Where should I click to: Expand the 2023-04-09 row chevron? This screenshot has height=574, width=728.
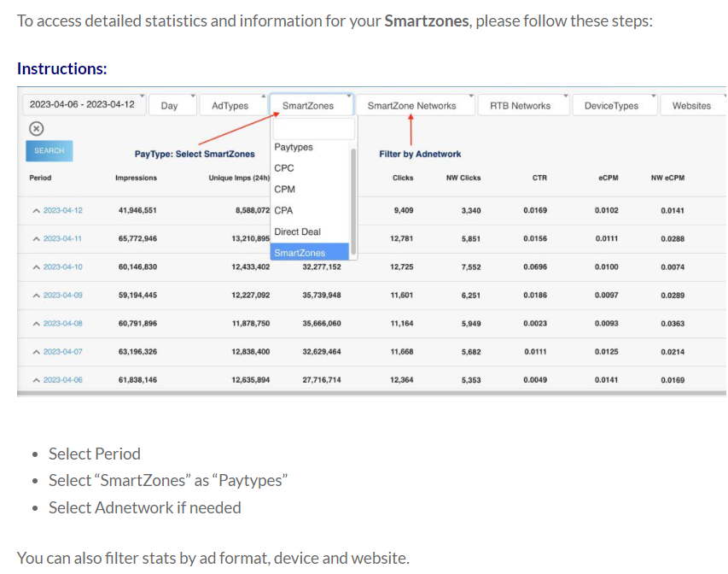pyautogui.click(x=36, y=296)
